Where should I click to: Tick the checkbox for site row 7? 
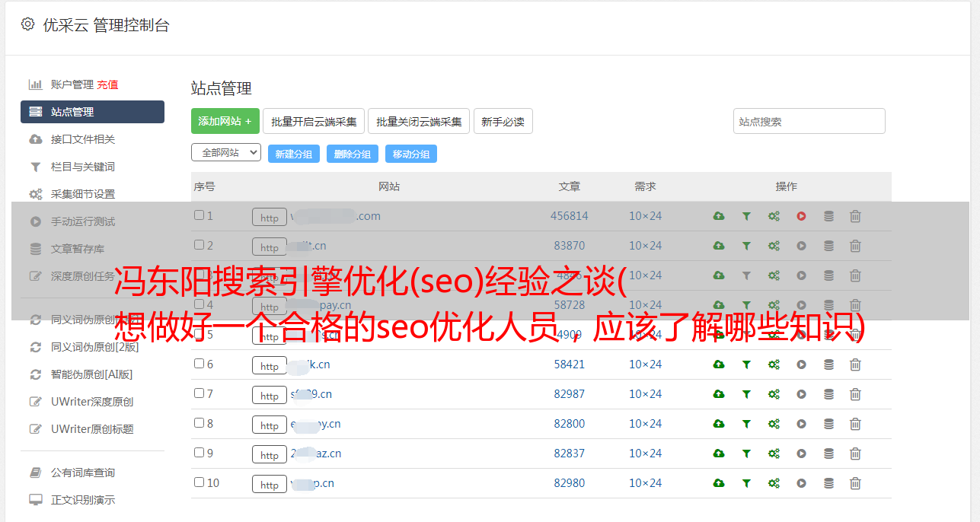coord(199,393)
